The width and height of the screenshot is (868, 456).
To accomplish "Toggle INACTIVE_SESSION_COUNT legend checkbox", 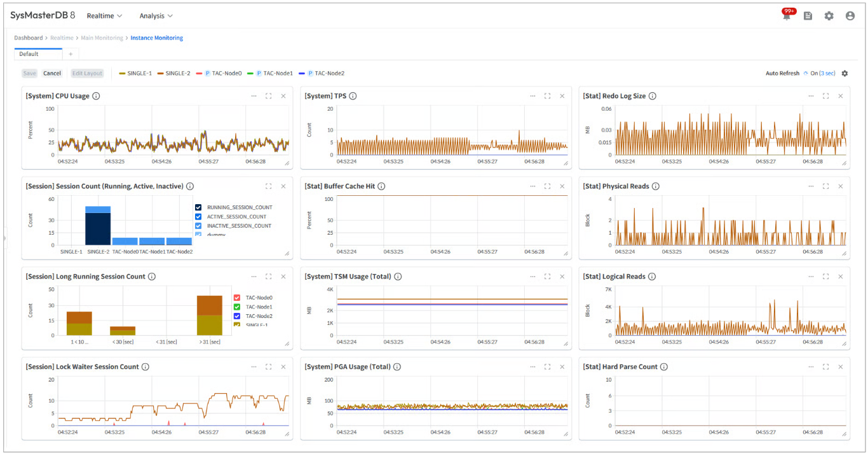I will pos(199,226).
